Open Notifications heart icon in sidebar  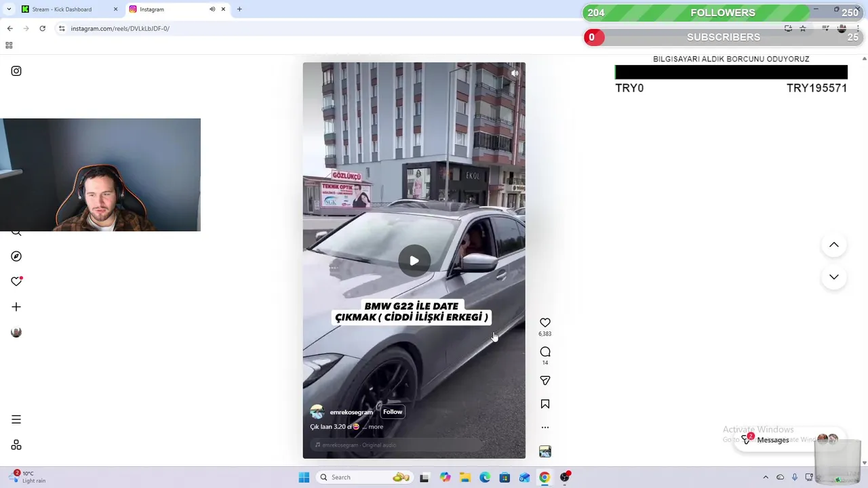(x=16, y=281)
